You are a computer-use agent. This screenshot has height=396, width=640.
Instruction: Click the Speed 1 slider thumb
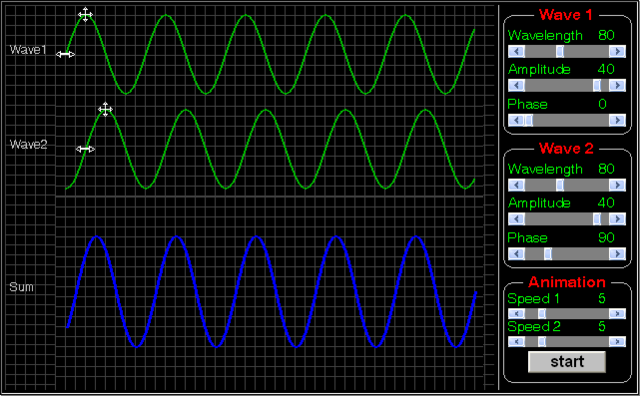coord(542,314)
